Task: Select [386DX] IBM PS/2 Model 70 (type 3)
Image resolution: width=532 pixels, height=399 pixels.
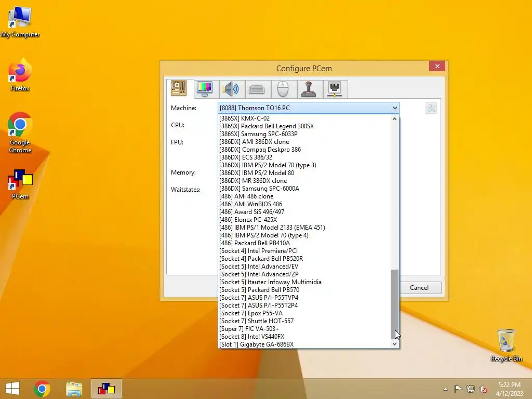Action: tap(304, 165)
